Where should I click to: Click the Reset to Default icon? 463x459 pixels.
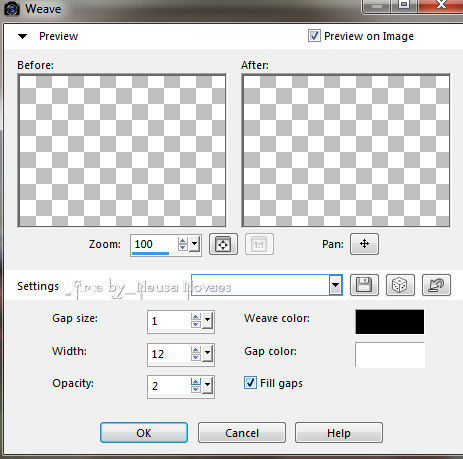click(436, 285)
